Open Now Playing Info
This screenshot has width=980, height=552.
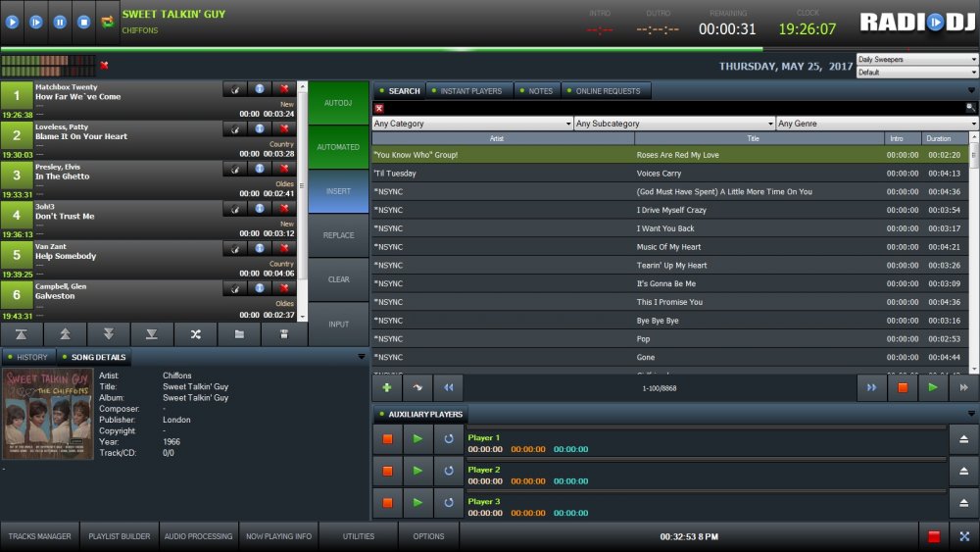click(x=278, y=536)
